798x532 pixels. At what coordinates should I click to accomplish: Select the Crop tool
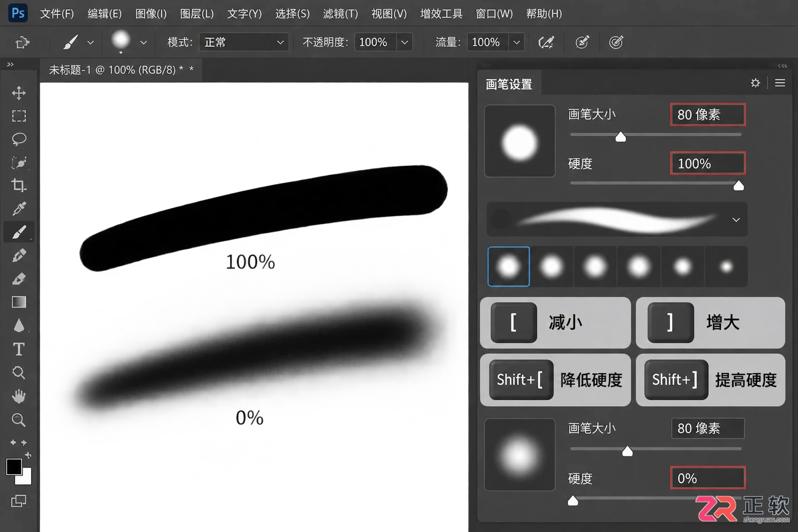click(19, 186)
